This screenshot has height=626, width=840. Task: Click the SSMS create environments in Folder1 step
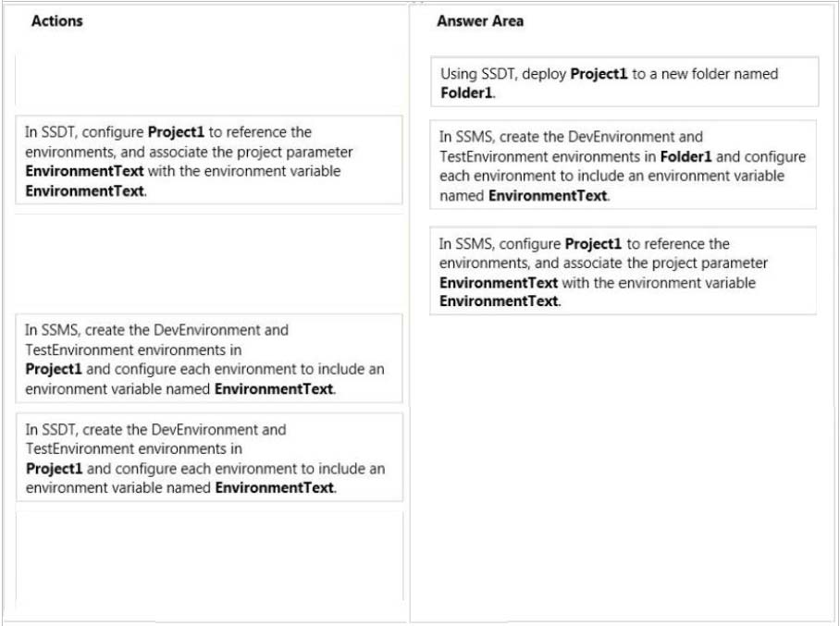click(624, 165)
